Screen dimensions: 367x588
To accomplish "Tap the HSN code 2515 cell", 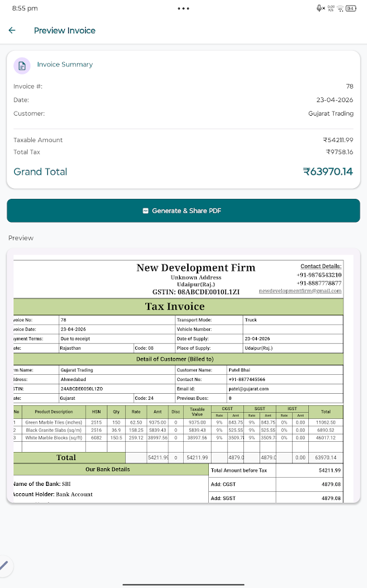I will 96,422.
